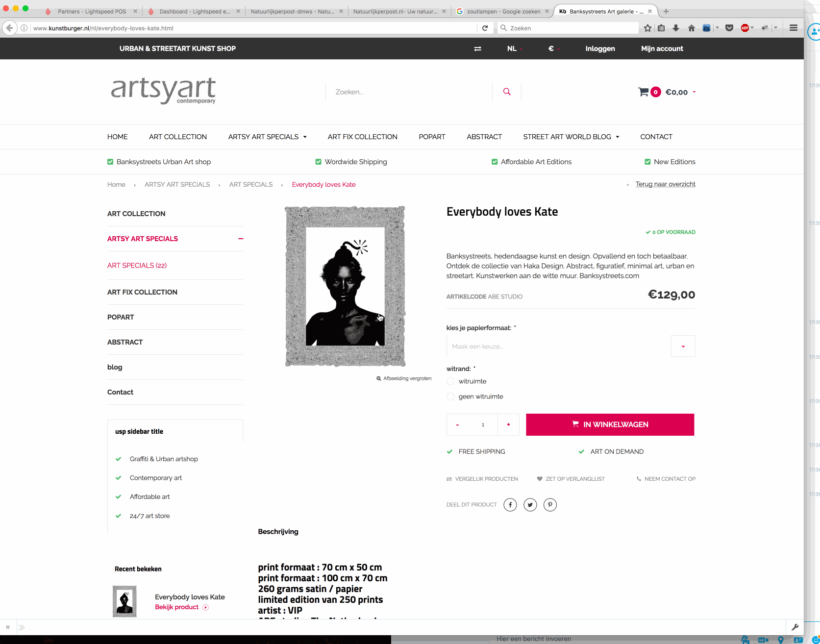
Task: Switch to zoutlampen Google zoeken tab
Action: click(503, 11)
